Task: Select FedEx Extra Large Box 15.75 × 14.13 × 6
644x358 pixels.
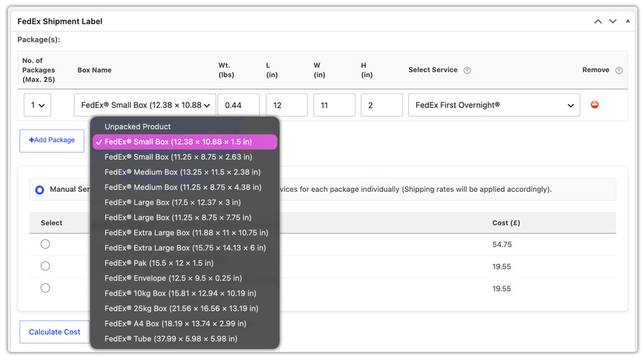Action: click(x=185, y=248)
